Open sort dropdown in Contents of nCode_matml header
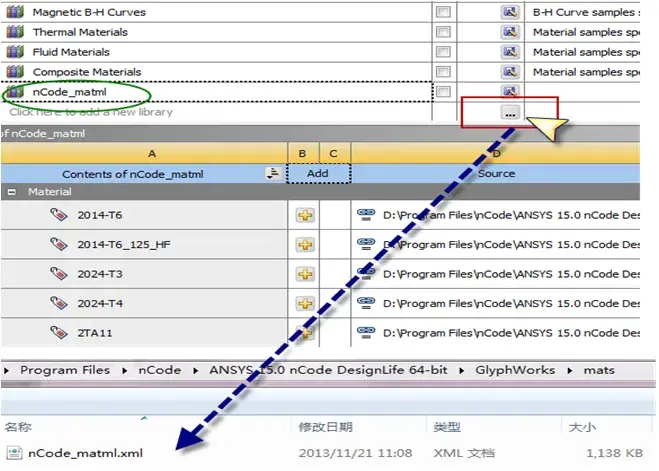This screenshot has width=659, height=471. (273, 173)
